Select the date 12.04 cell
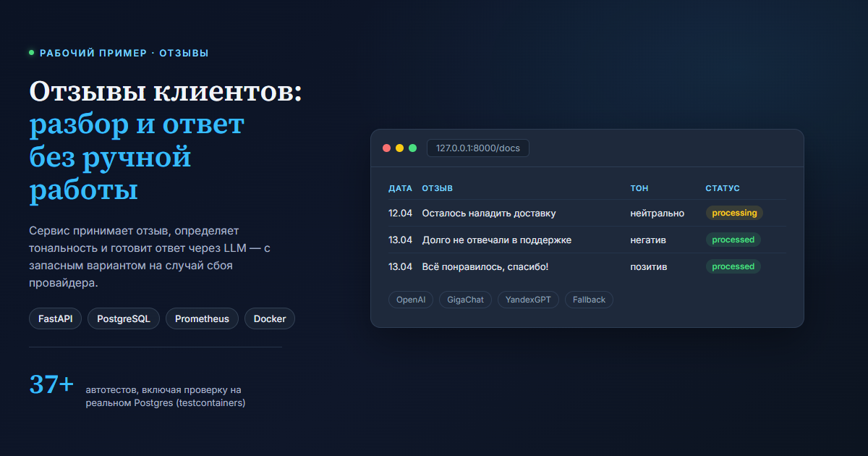The width and height of the screenshot is (868, 456). 400,213
